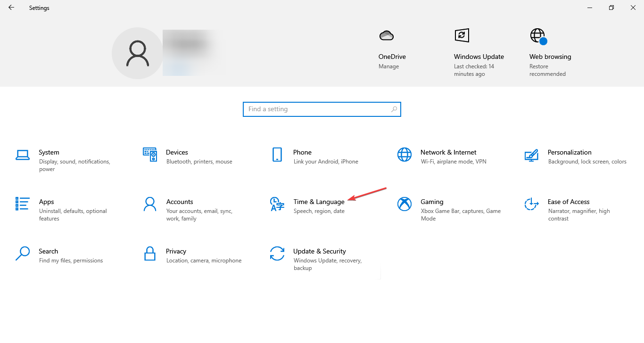Screen dimensions: 644x343
Task: Click the OneDrive Manage link
Action: [x=388, y=66]
